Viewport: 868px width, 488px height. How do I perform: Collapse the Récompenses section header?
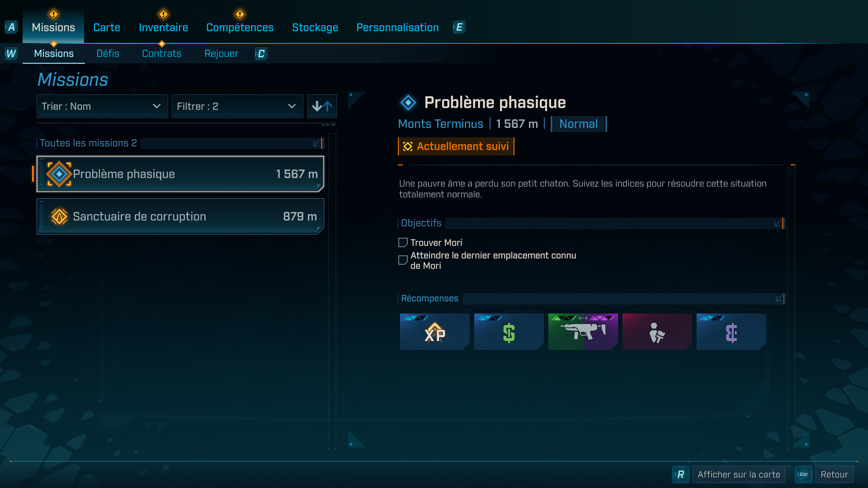pos(779,299)
